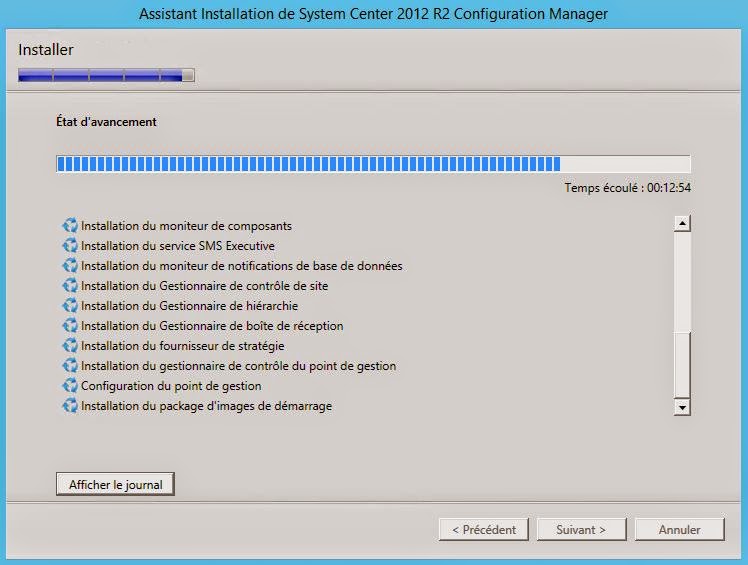748x565 pixels.
Task: Click the scroll down arrow of task list
Action: [x=682, y=408]
